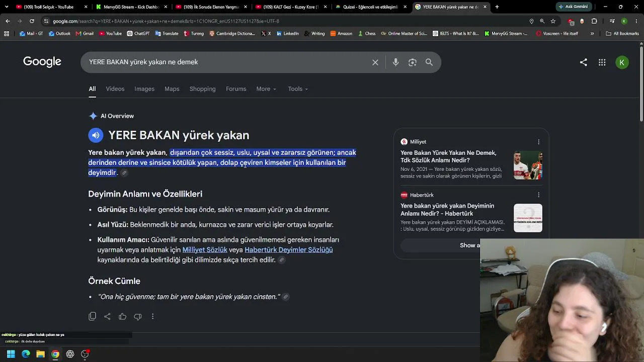
Task: Open a new browser tab
Action: [497, 7]
